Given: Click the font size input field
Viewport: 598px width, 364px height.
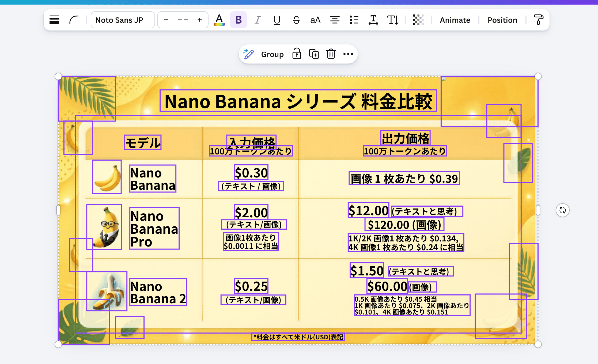Looking at the screenshot, I should (x=183, y=20).
